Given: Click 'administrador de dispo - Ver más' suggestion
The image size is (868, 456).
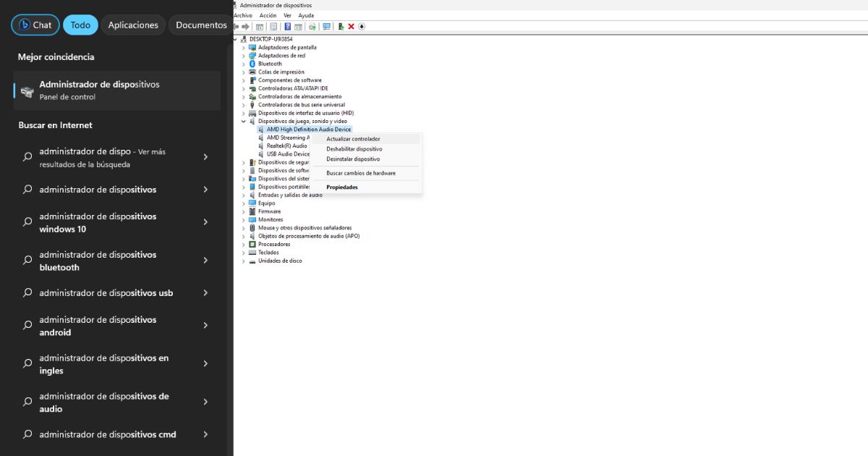Looking at the screenshot, I should pos(117,158).
